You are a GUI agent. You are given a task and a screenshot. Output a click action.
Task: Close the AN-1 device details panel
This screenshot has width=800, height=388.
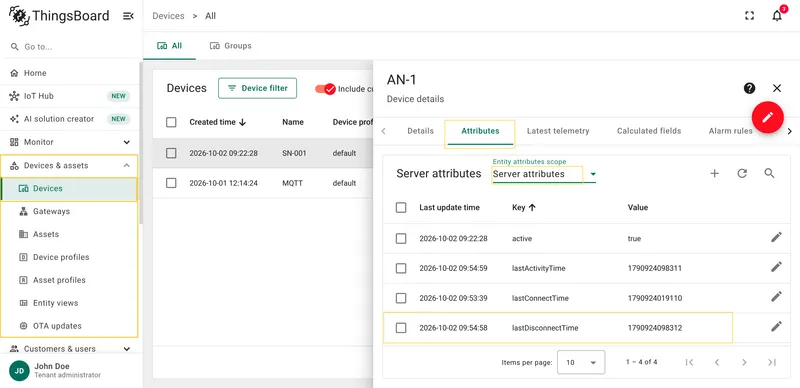coord(777,88)
